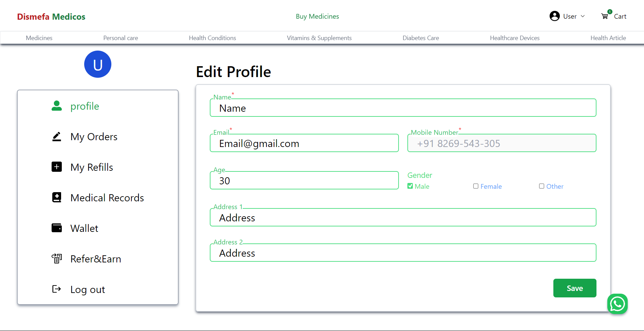Image resolution: width=644 pixels, height=331 pixels.
Task: Click the Cart label in header
Action: point(620,16)
